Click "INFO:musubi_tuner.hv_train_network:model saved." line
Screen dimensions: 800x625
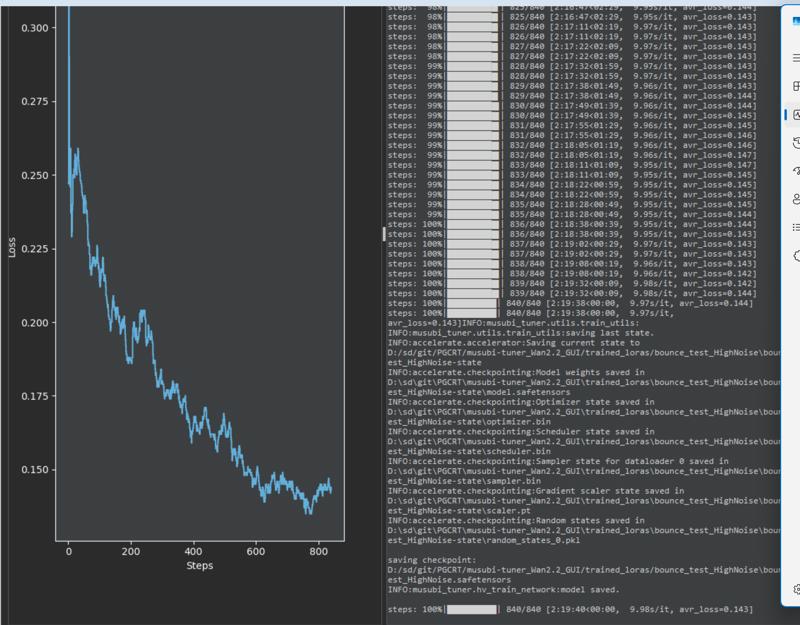(504, 590)
